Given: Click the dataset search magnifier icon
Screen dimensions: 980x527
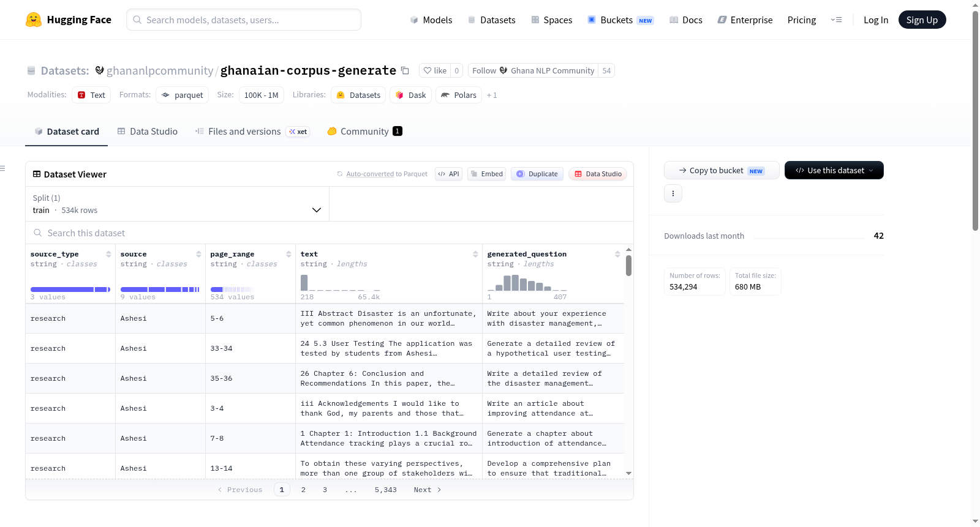Looking at the screenshot, I should pyautogui.click(x=38, y=233).
